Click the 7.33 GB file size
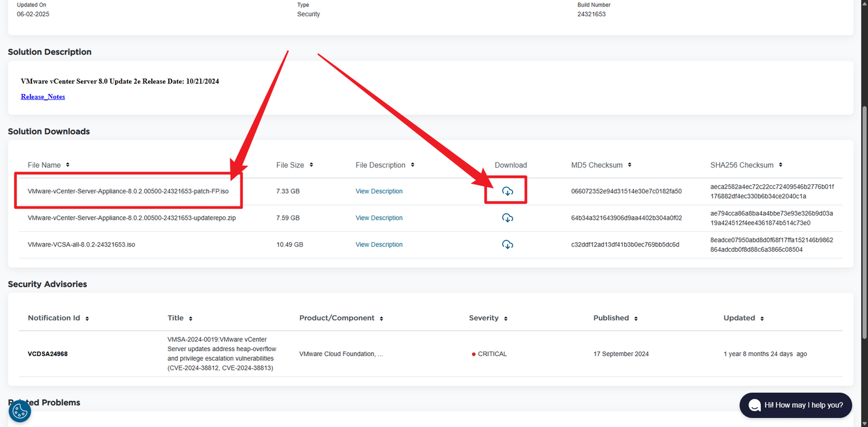 [288, 192]
